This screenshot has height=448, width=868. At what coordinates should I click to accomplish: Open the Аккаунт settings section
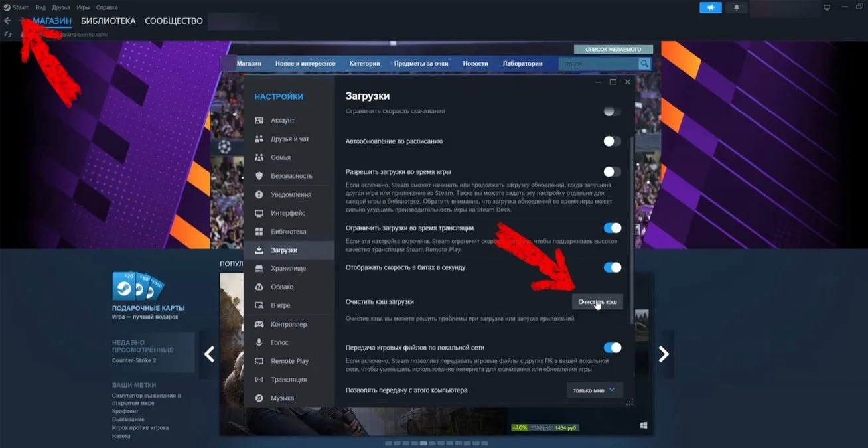pos(289,121)
